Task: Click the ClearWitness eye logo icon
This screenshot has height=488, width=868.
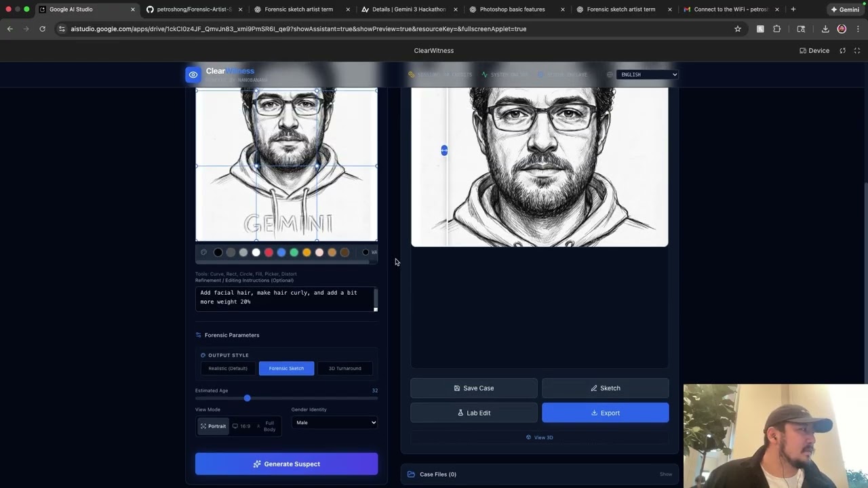Action: click(x=193, y=75)
